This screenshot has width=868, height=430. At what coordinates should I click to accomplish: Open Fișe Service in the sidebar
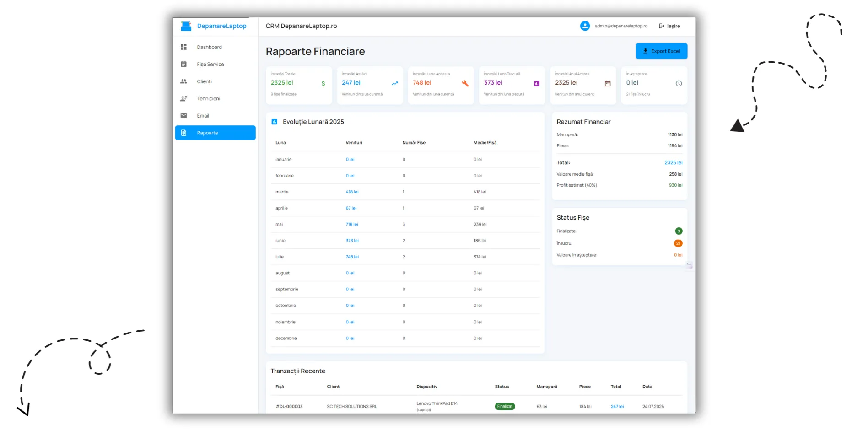(x=215, y=64)
